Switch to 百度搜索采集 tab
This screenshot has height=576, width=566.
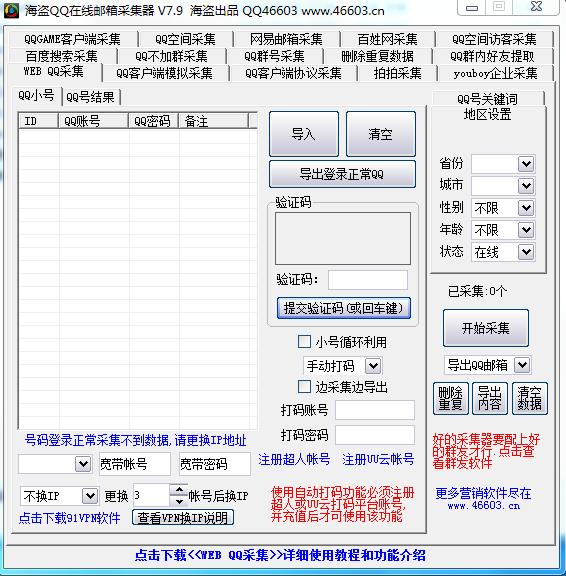click(61, 56)
